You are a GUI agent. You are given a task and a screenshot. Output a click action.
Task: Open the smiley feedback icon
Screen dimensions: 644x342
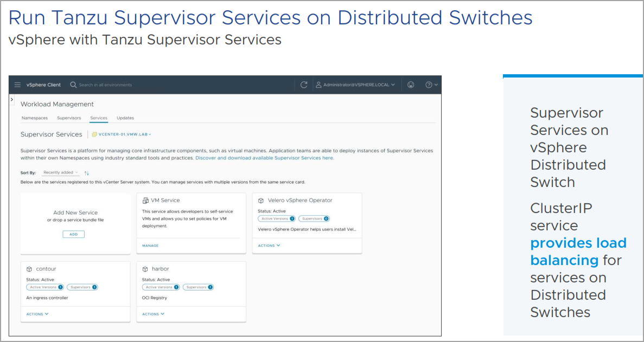coord(411,85)
